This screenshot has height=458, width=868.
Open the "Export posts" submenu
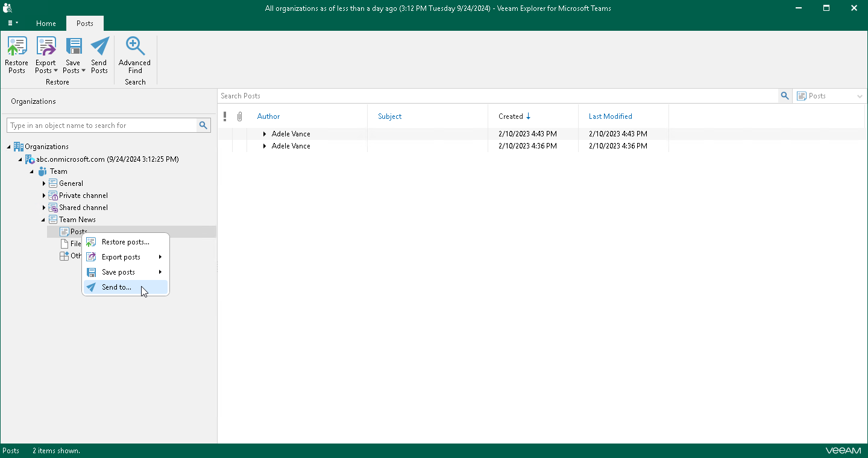click(x=121, y=257)
